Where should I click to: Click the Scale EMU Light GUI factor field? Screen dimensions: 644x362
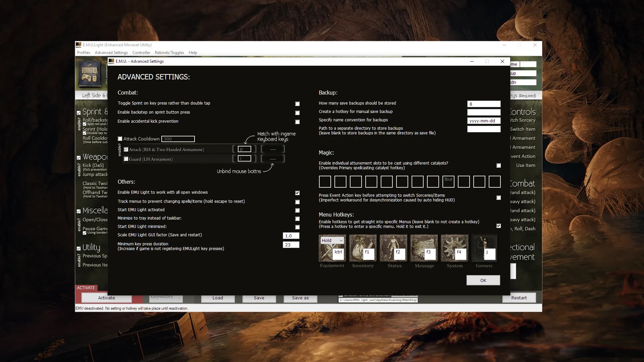click(291, 236)
